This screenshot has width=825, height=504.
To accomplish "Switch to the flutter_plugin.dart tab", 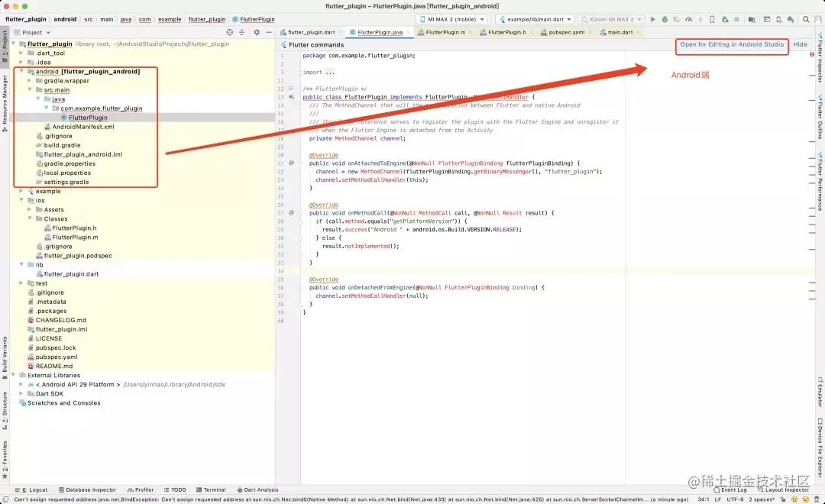I will (x=311, y=32).
